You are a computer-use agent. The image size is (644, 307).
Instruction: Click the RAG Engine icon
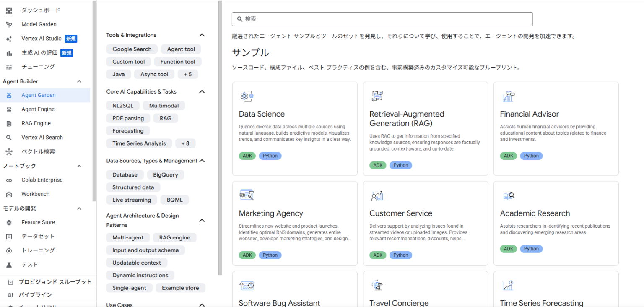[9, 123]
